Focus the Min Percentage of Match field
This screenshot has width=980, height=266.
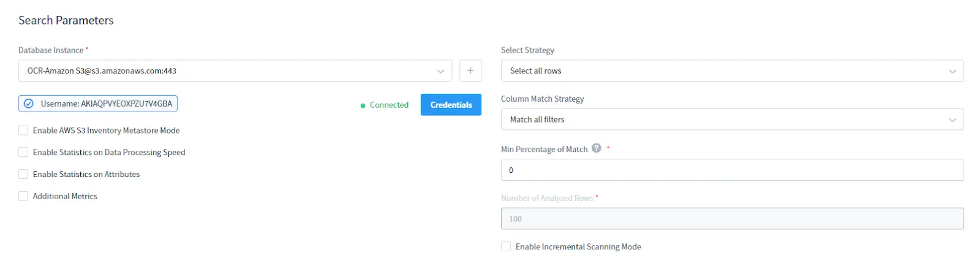click(732, 170)
